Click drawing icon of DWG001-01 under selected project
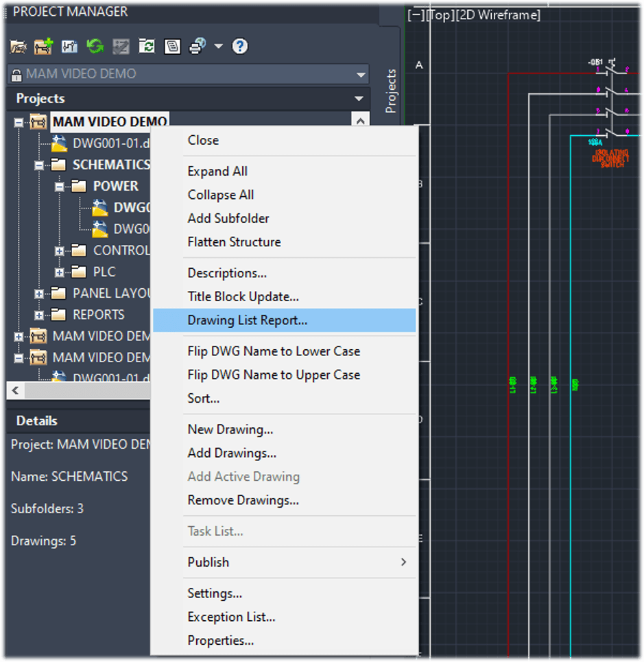Viewport: 644px width, 662px height. 59,143
